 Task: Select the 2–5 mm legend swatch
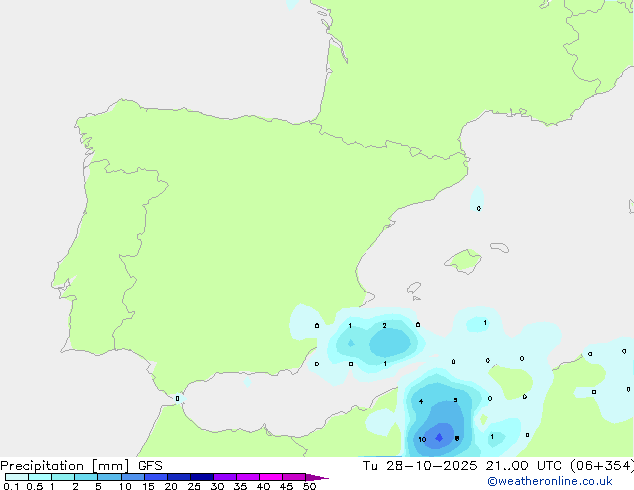86,477
